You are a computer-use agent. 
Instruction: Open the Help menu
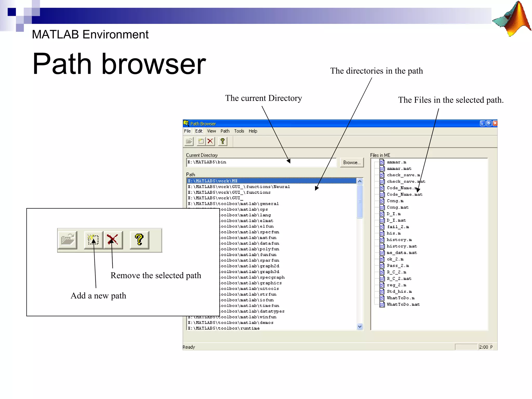253,131
